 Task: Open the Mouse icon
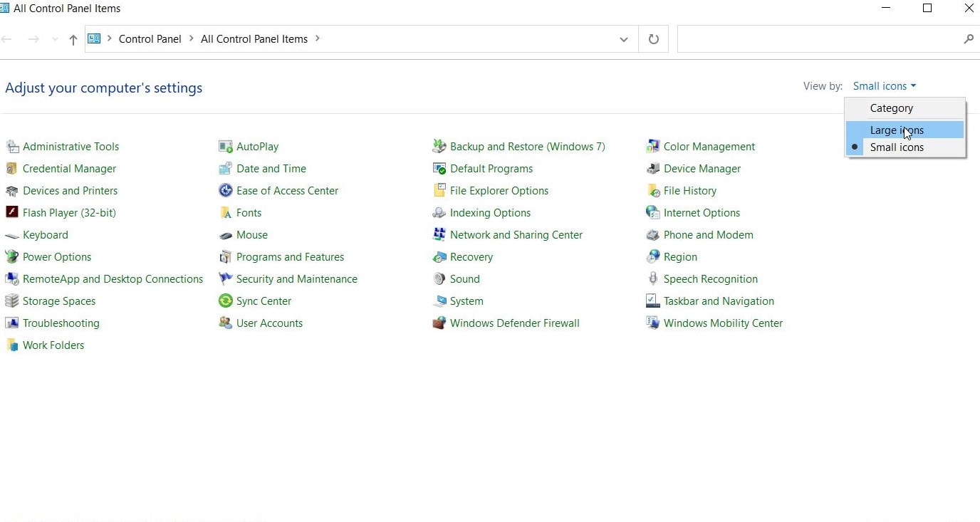226,235
